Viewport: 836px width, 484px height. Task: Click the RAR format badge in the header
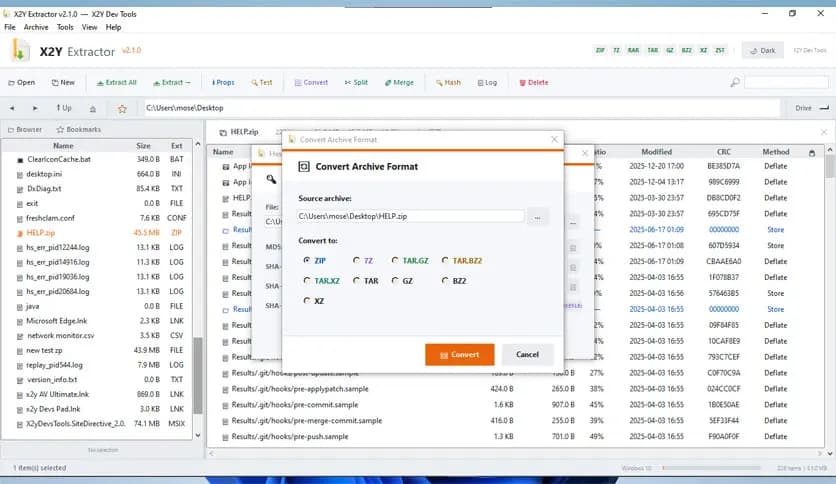[x=633, y=50]
